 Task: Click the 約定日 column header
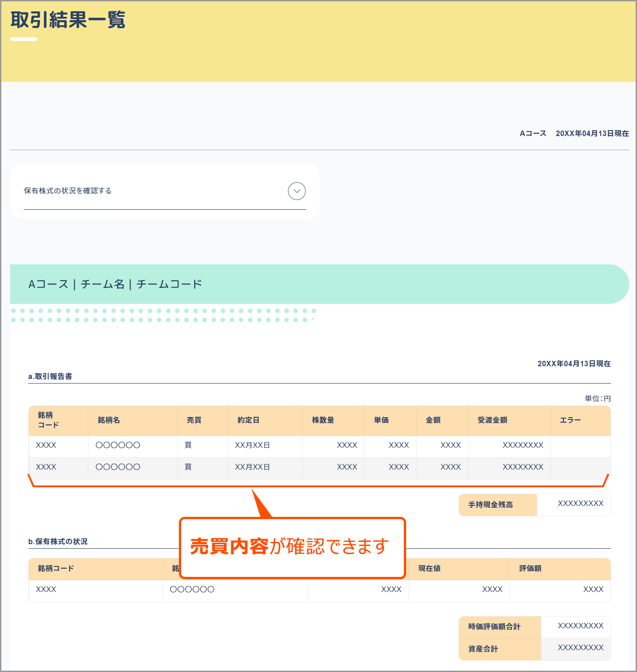[249, 420]
